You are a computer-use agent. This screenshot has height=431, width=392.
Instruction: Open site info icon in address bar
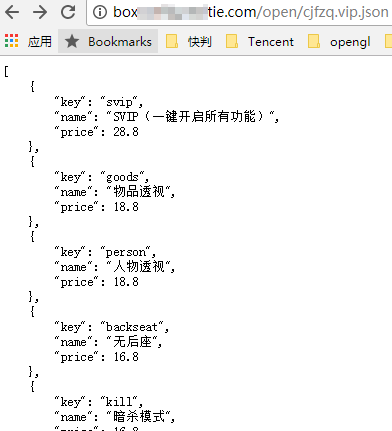100,12
